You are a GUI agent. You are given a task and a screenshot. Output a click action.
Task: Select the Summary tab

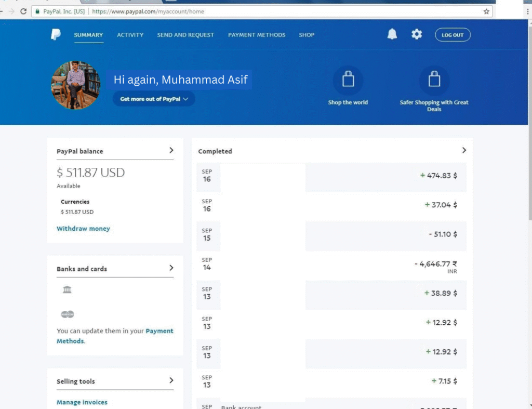88,35
